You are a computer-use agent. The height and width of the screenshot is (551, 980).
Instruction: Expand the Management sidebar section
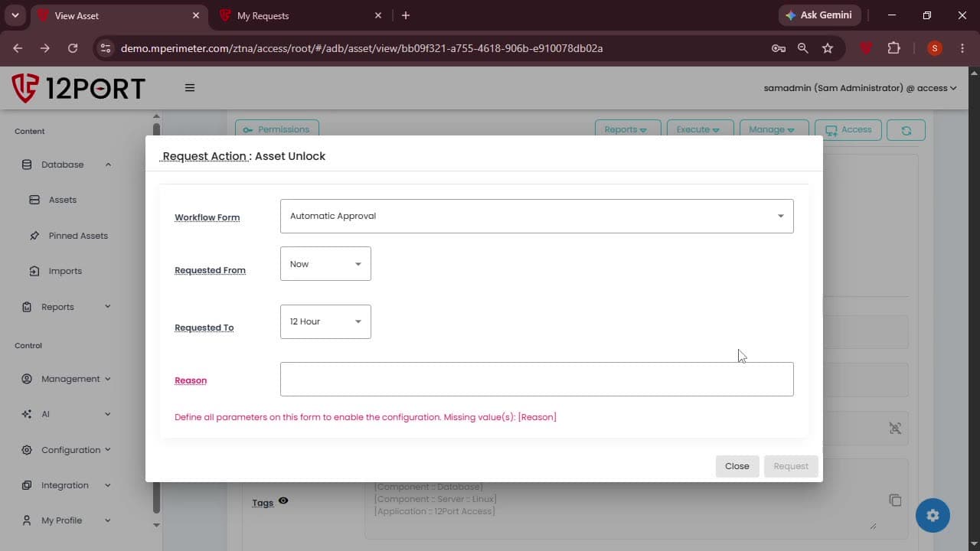[108, 379]
